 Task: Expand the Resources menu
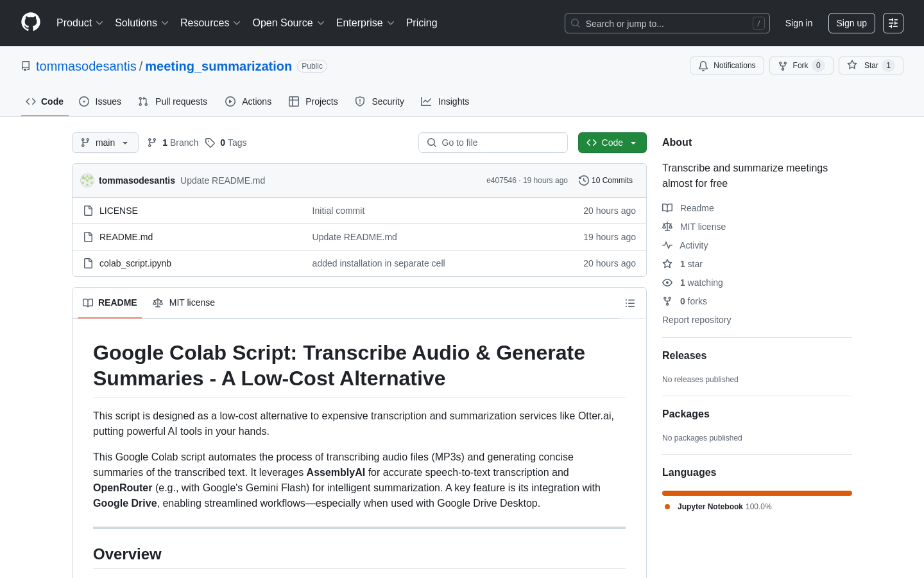tap(210, 23)
